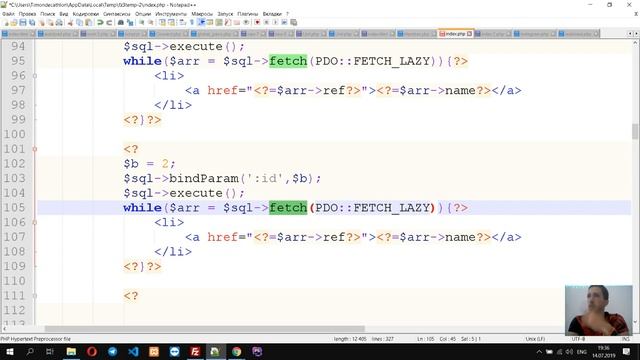Click vertical scrollbar thumb
The image size is (640, 360).
click(635, 131)
